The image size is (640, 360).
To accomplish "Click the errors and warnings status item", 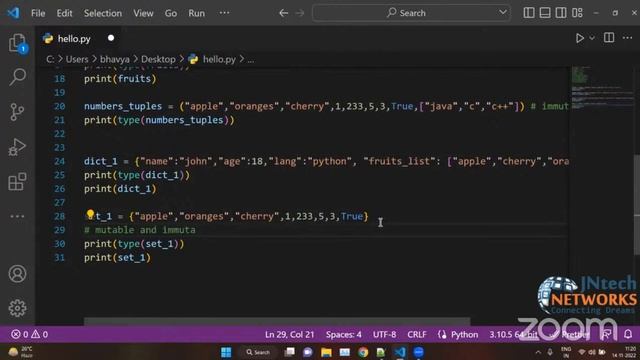I will click(29, 334).
